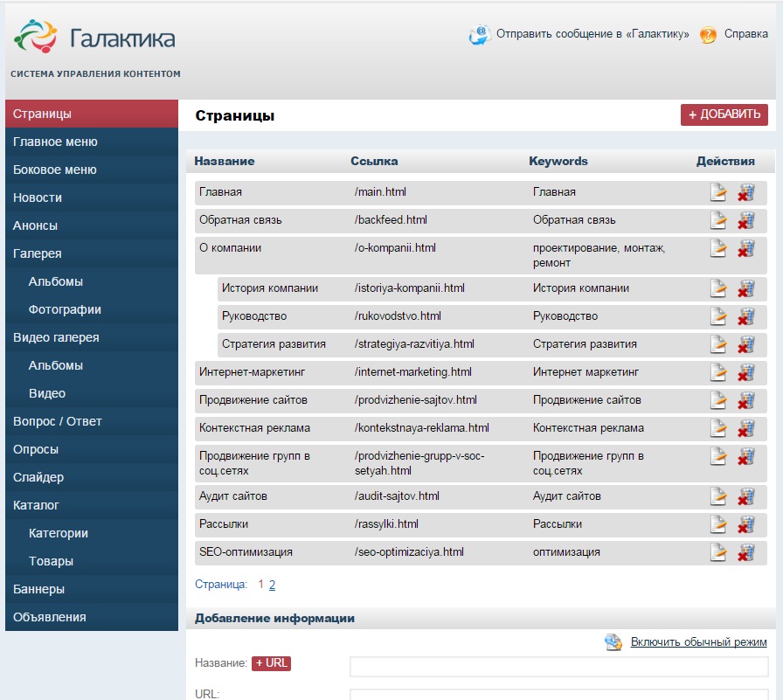Image resolution: width=783 pixels, height=700 pixels.
Task: Delete the Главная page row
Action: 746,192
